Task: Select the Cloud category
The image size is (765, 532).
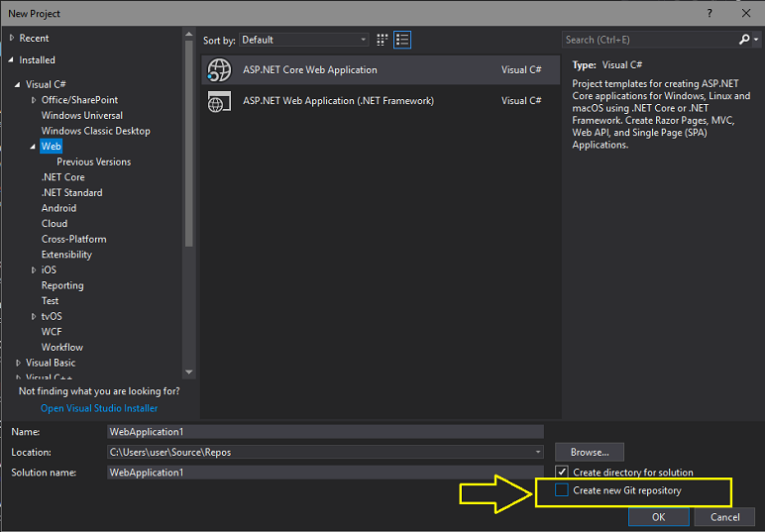Action: [x=55, y=224]
